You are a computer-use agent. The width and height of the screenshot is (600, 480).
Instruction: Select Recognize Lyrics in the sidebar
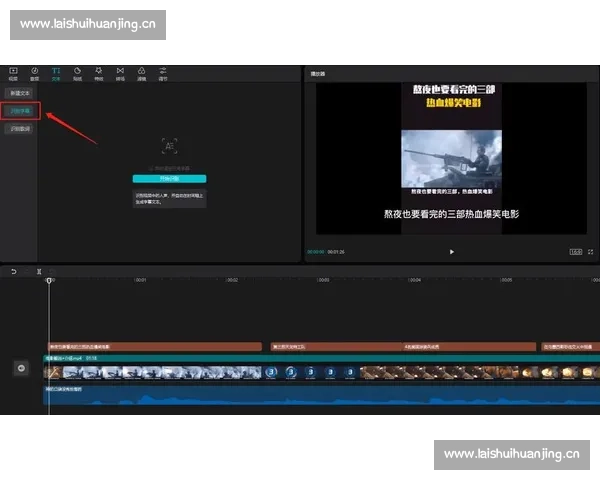click(x=20, y=129)
